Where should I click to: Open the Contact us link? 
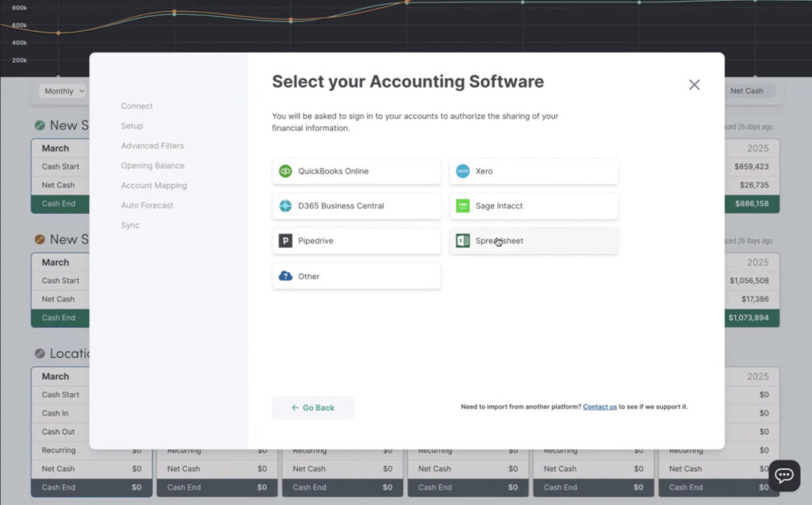point(599,406)
